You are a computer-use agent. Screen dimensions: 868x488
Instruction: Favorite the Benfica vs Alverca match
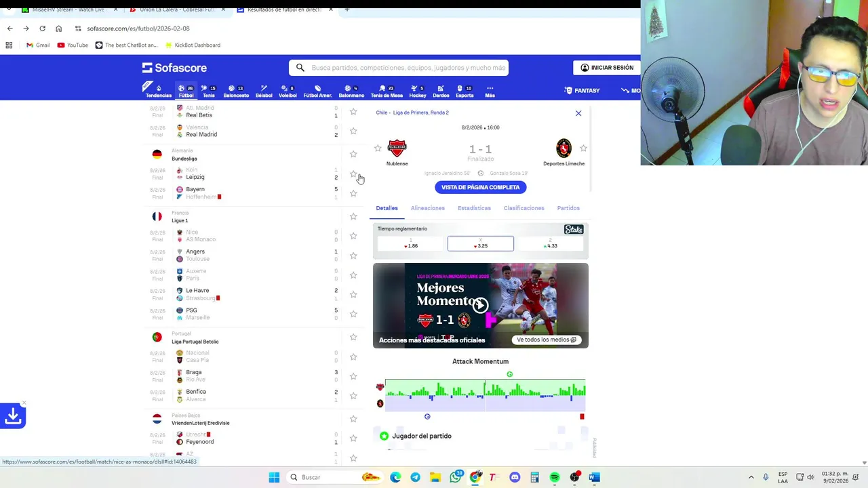[353, 395]
